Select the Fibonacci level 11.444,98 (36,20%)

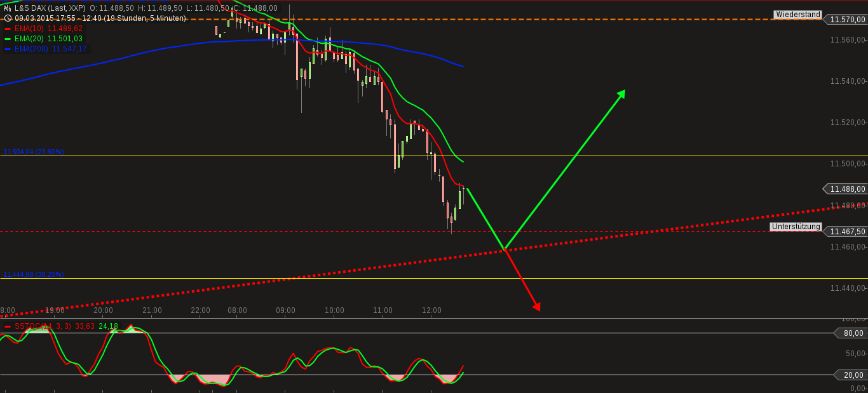(x=33, y=273)
